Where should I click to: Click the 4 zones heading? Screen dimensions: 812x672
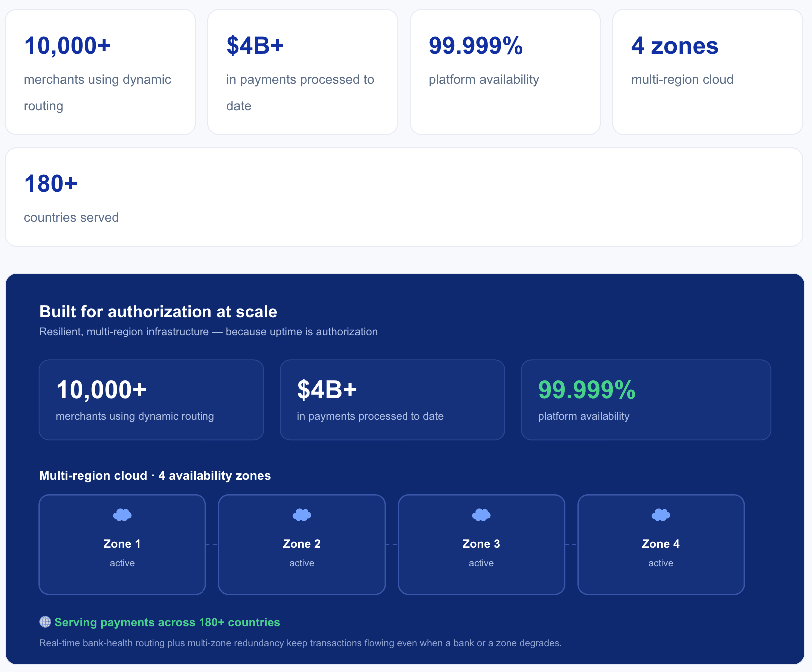675,46
